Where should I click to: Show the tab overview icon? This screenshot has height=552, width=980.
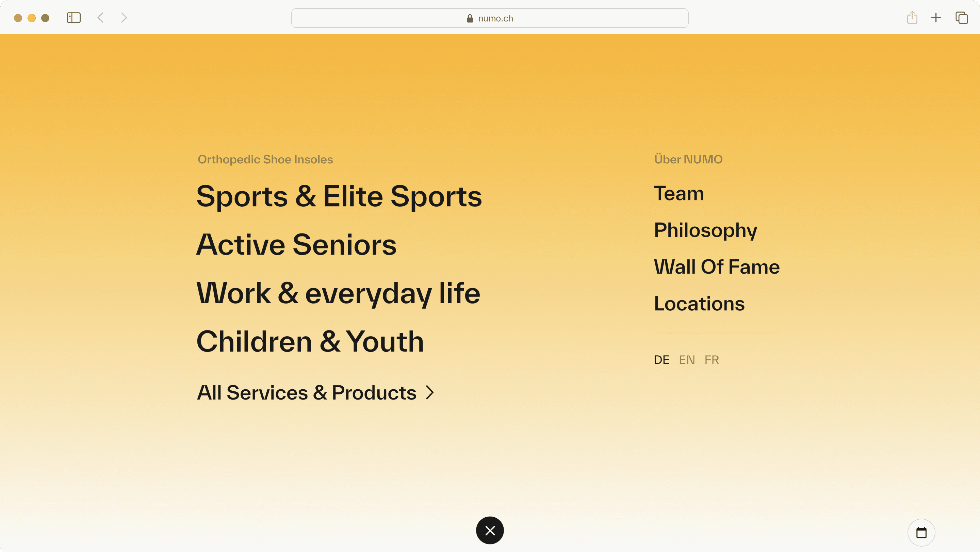[961, 18]
